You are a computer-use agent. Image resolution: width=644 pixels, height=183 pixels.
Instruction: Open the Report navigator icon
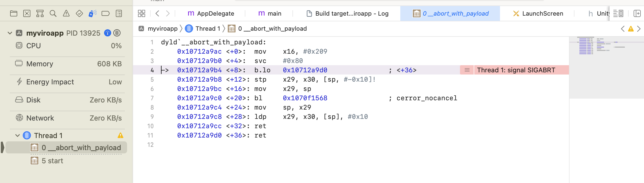pyautogui.click(x=119, y=13)
